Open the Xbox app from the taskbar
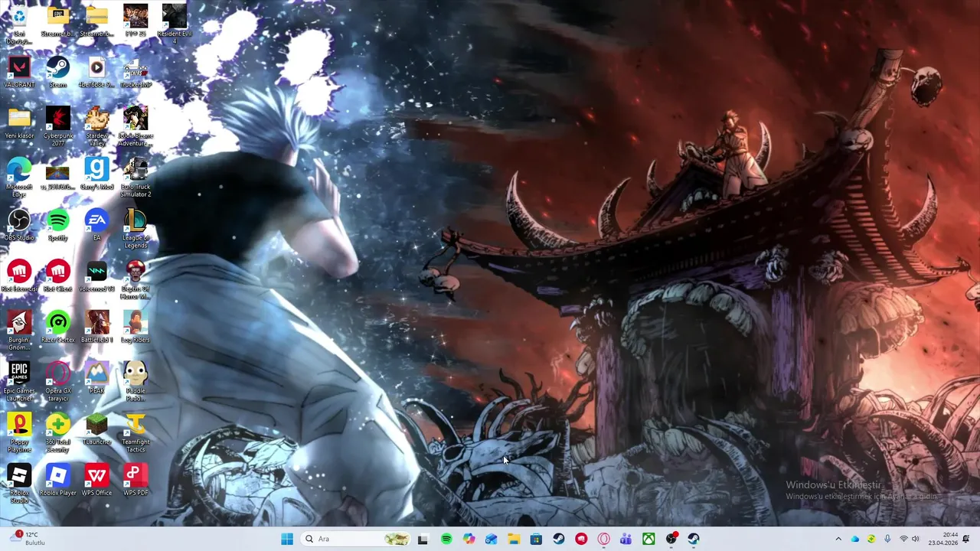This screenshot has width=980, height=551. 648,539
